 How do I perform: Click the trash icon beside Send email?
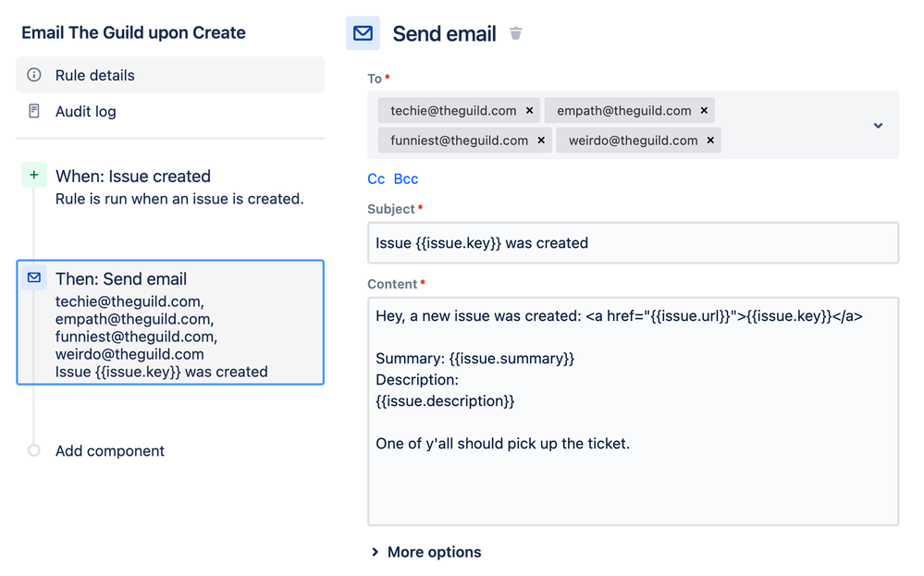pos(516,34)
